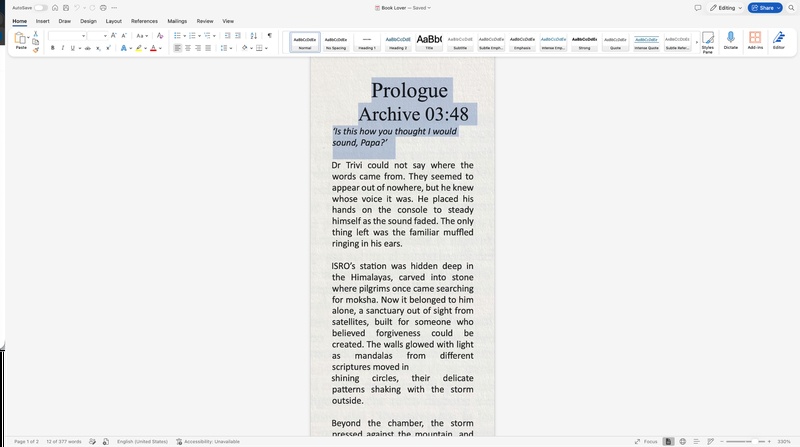Toggle Superscript formatting
This screenshot has width=800, height=447.
108,48
